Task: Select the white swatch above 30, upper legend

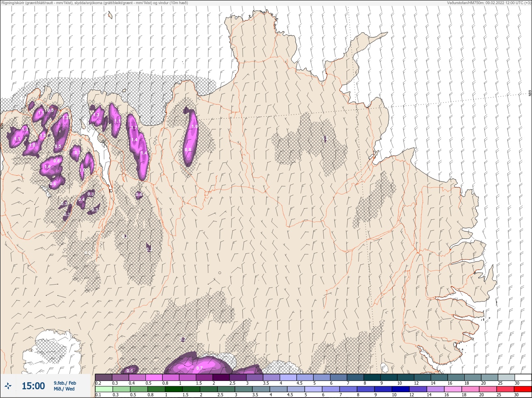Action: click(x=523, y=378)
